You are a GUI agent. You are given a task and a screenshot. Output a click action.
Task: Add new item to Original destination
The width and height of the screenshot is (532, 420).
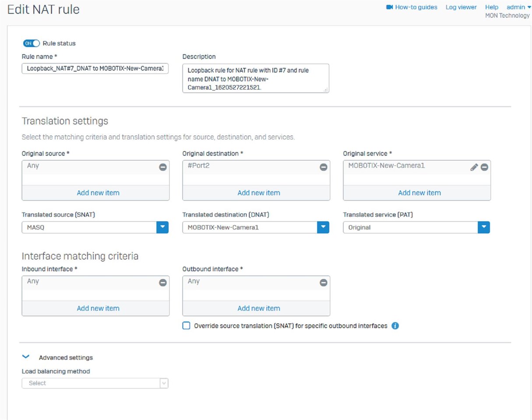click(259, 193)
